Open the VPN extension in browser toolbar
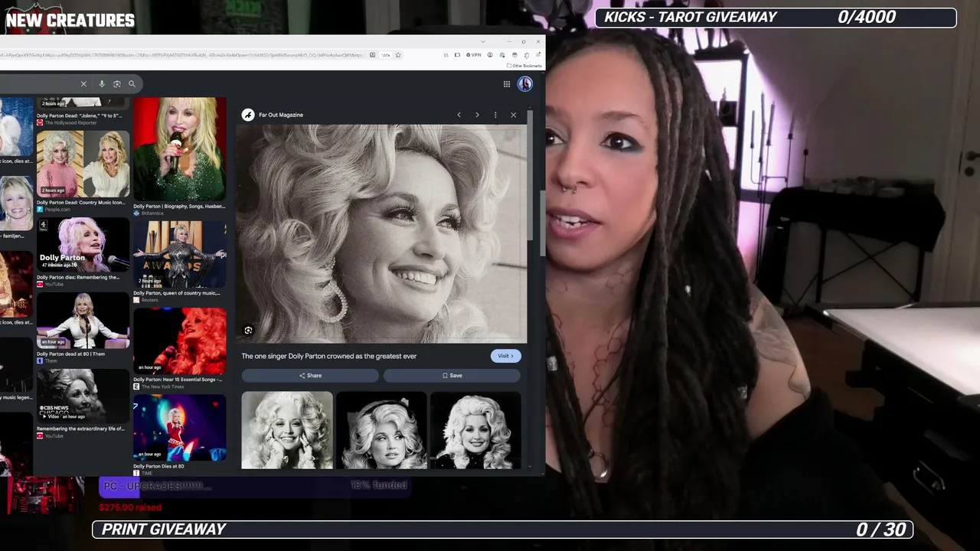Screen dimensions: 980x551 click(x=475, y=55)
